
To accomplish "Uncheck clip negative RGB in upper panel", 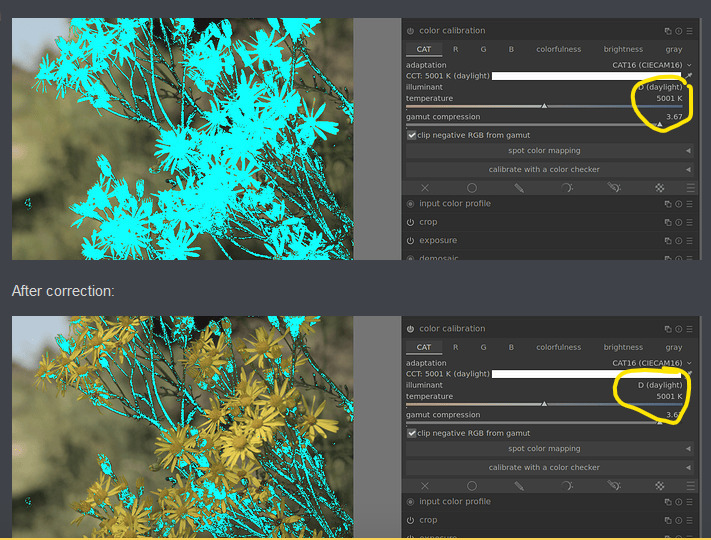I will (x=412, y=135).
